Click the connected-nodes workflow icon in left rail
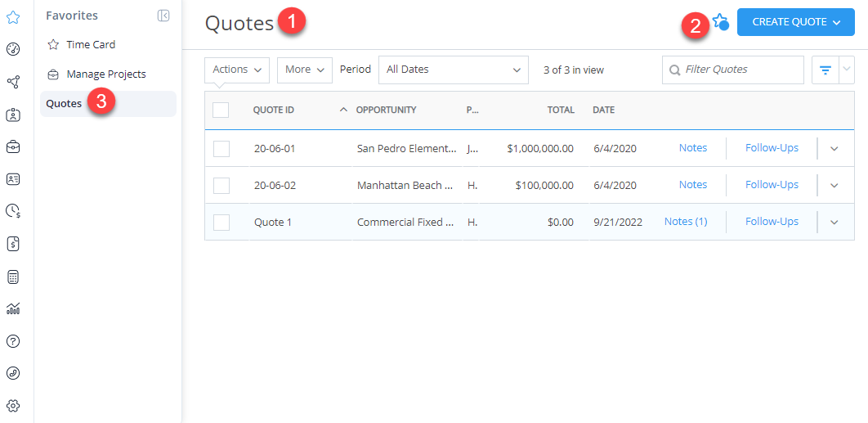The width and height of the screenshot is (868, 423). [13, 83]
